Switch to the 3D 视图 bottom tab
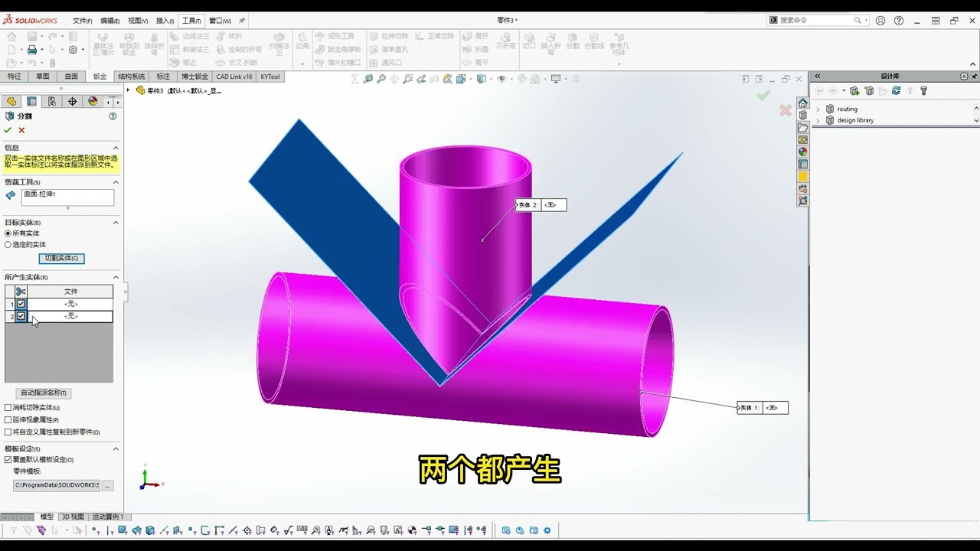This screenshot has width=980, height=551. point(73,517)
